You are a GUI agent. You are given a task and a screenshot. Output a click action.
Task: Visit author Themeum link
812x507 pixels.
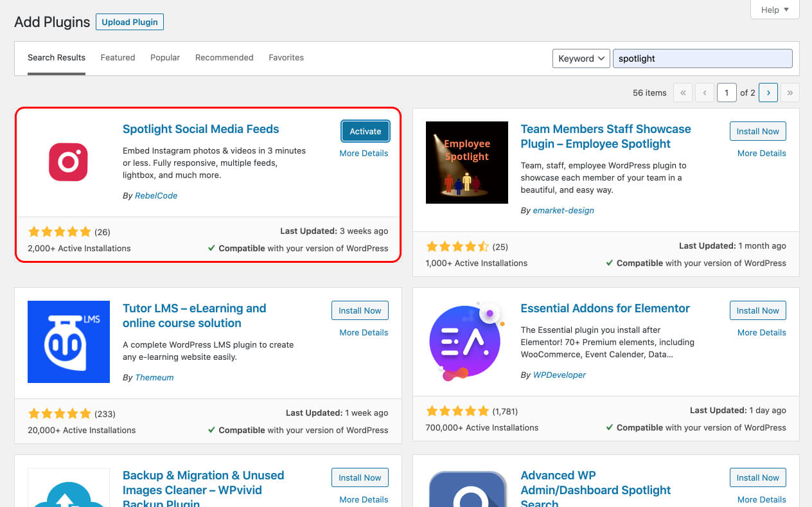(x=154, y=377)
